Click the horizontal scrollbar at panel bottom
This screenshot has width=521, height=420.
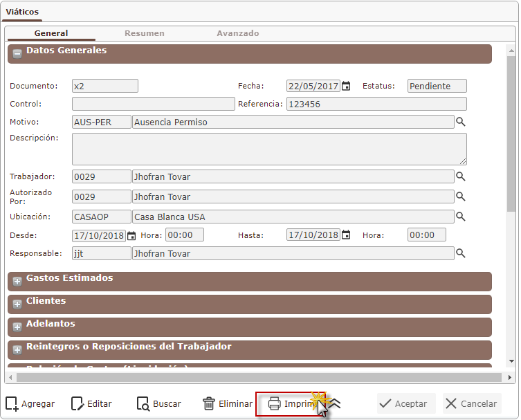click(256, 377)
